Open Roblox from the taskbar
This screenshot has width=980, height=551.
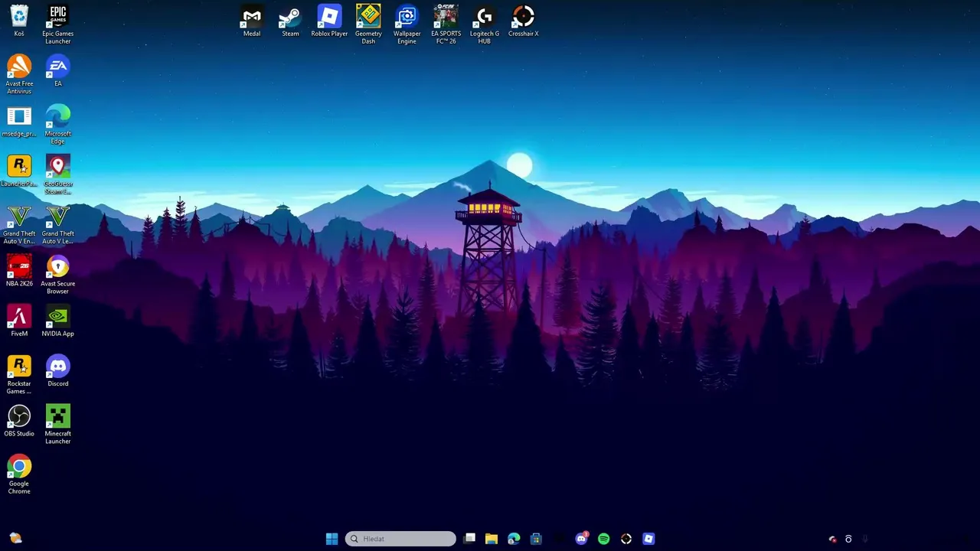tap(648, 539)
